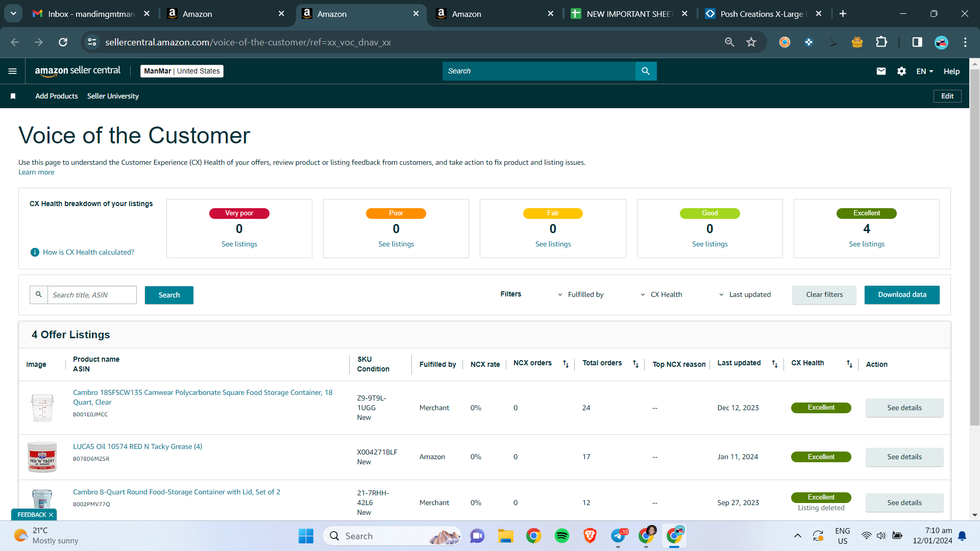The image size is (980, 551).
Task: Open Brave browser from the taskbar
Action: point(590,536)
